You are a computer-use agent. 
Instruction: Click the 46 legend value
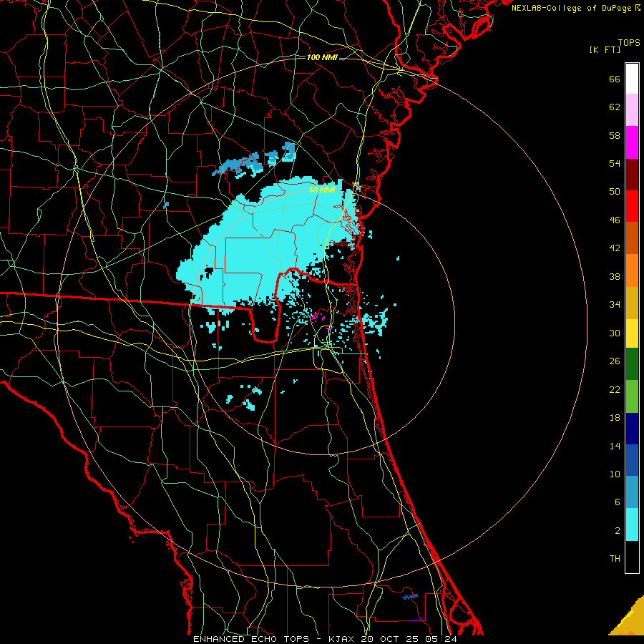[x=615, y=220]
